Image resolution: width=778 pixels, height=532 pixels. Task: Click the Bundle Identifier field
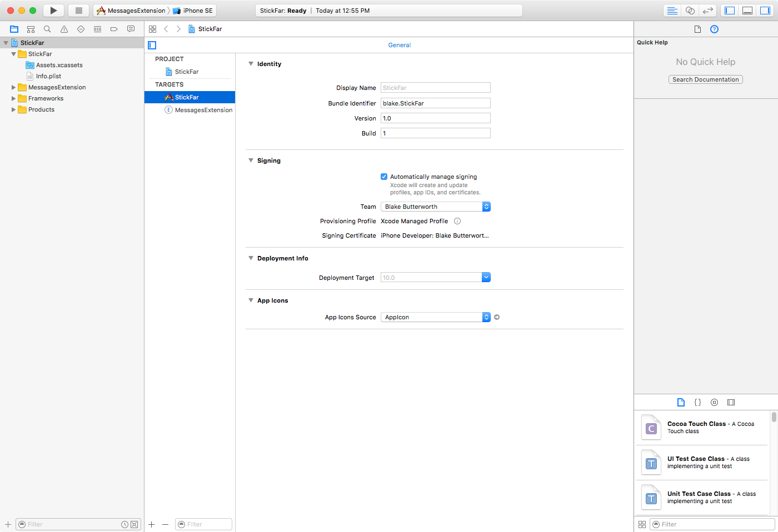(436, 103)
